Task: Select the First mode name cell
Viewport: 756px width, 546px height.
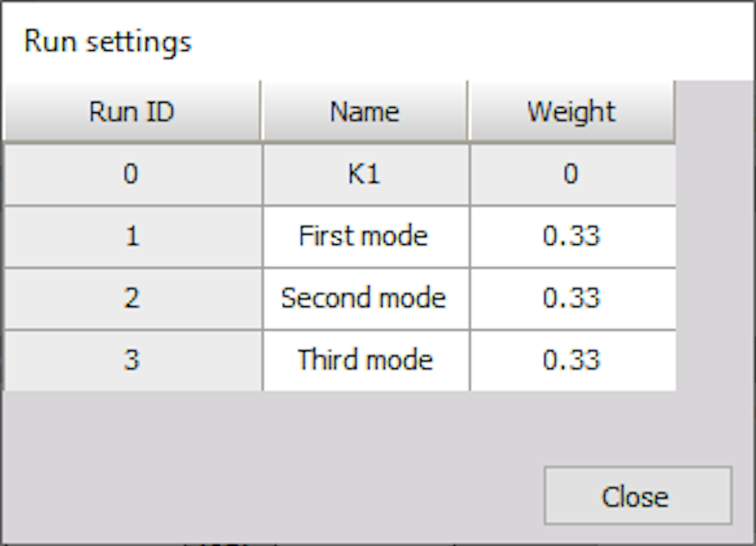Action: click(366, 237)
